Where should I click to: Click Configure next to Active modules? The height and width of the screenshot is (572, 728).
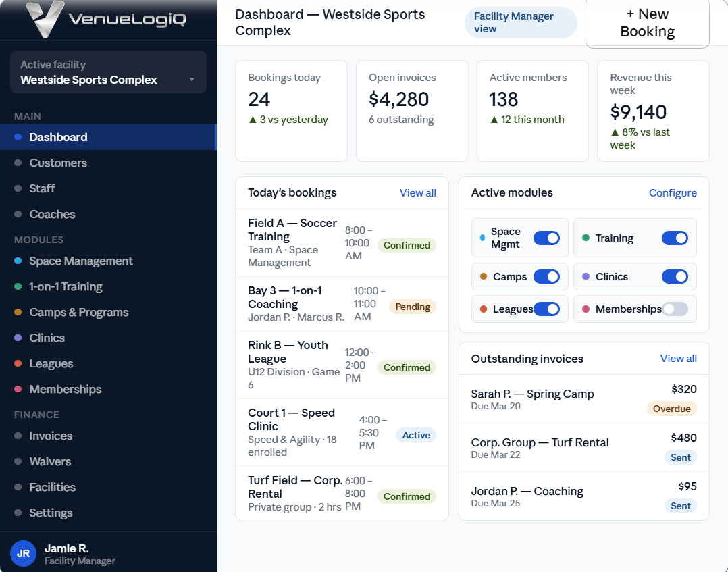(x=673, y=192)
